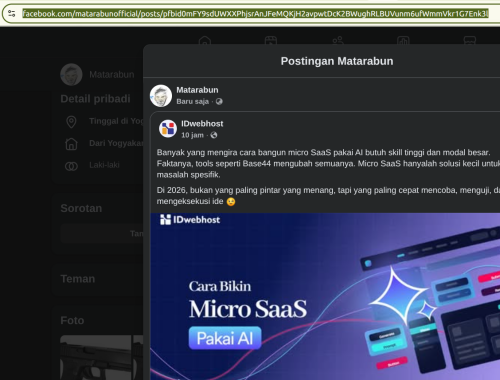Click the 'Detail pribadi' heading

[95, 99]
